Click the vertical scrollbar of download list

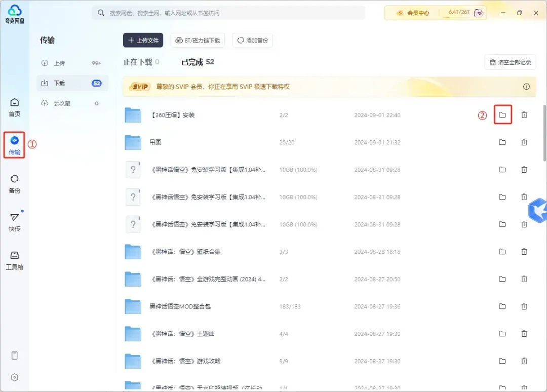coord(544,133)
